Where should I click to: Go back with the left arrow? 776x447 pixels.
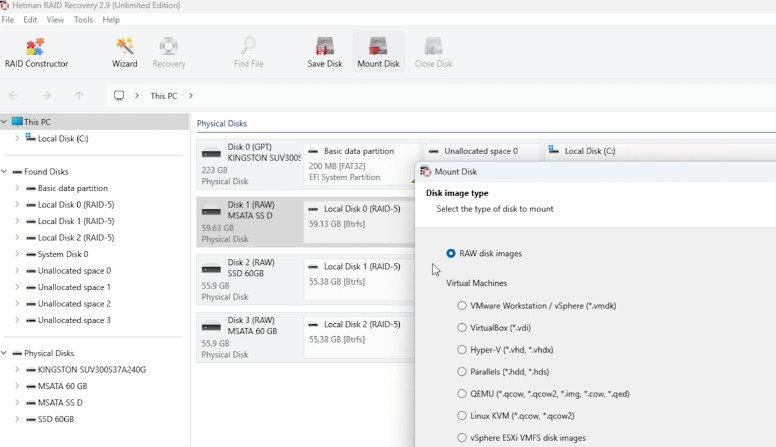tap(13, 96)
